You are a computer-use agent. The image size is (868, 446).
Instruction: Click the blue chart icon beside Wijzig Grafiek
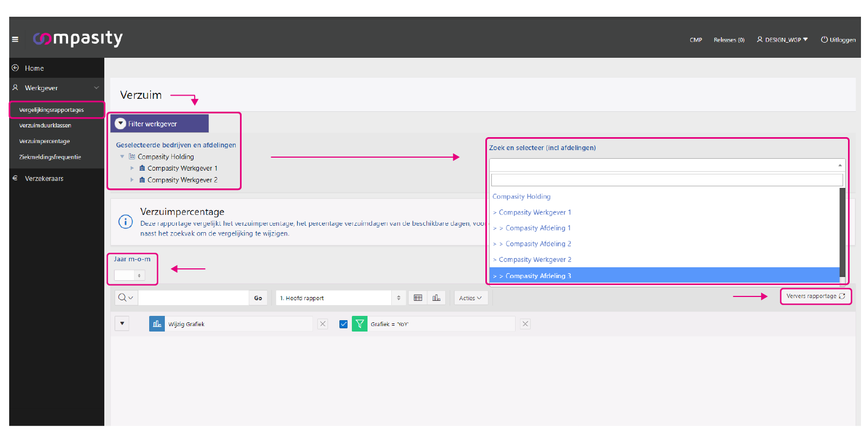tap(157, 323)
